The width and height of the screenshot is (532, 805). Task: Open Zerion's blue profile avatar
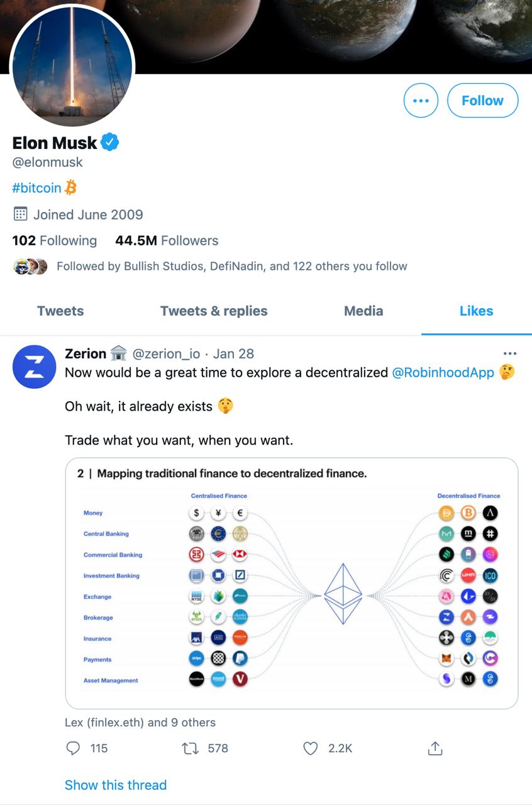35,367
